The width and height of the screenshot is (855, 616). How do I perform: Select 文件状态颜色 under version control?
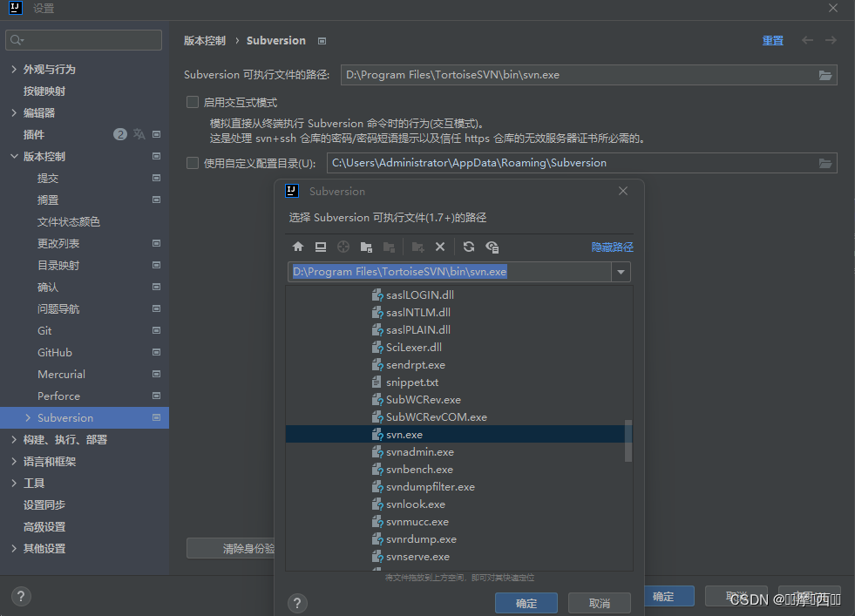point(69,222)
